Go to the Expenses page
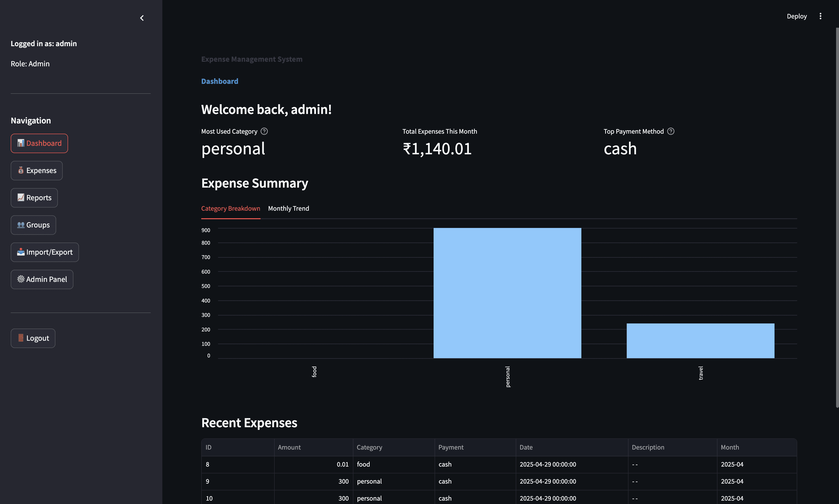Image resolution: width=839 pixels, height=504 pixels. click(x=37, y=171)
